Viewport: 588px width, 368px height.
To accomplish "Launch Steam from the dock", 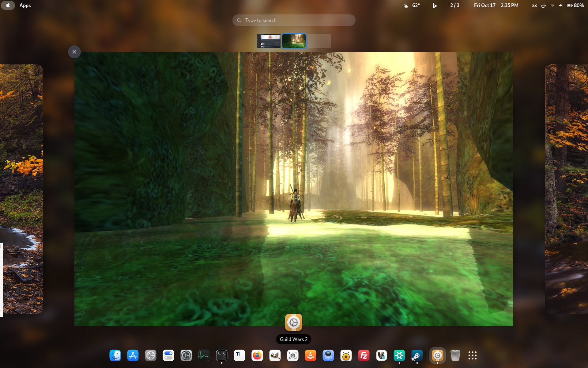I will (x=417, y=355).
